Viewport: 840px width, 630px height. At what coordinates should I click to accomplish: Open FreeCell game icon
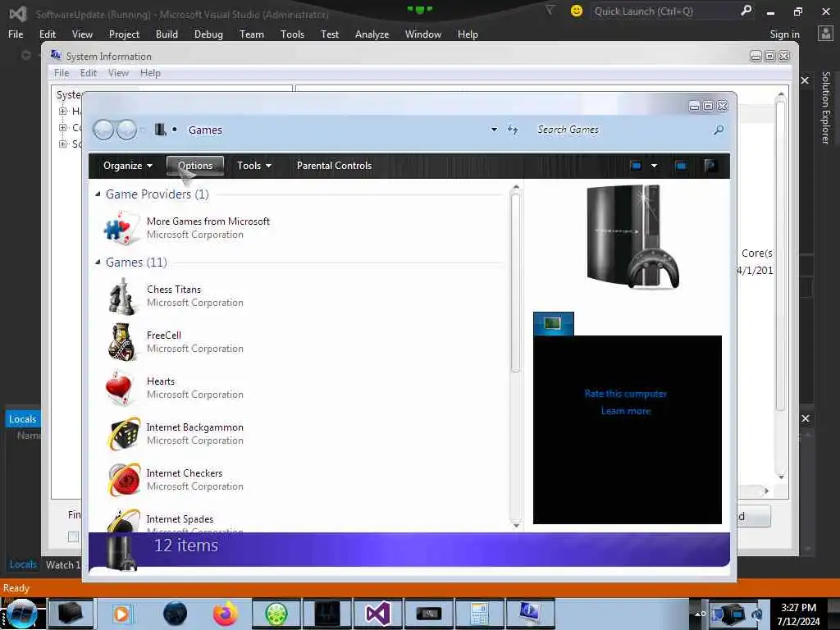pos(121,342)
